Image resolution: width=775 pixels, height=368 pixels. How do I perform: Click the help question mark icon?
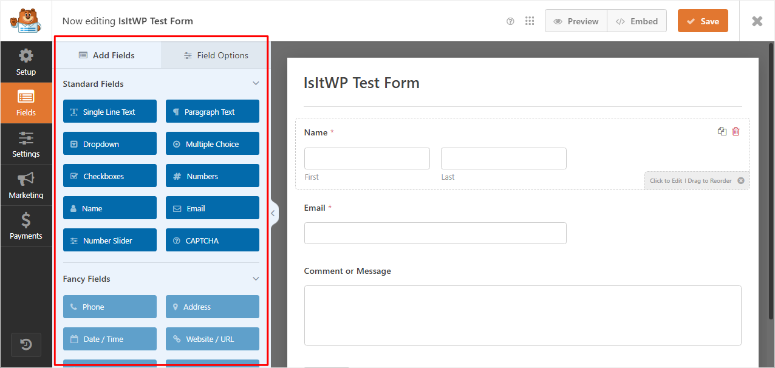click(x=511, y=21)
